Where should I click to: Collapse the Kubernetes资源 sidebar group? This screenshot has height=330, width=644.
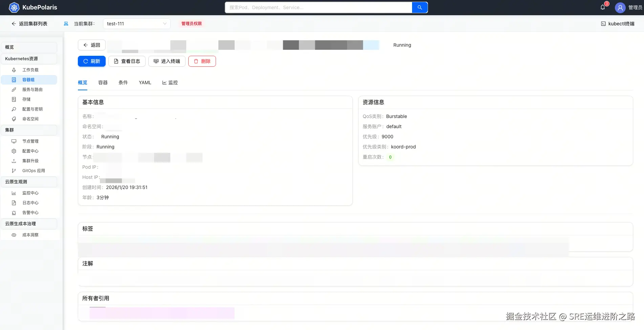point(29,59)
